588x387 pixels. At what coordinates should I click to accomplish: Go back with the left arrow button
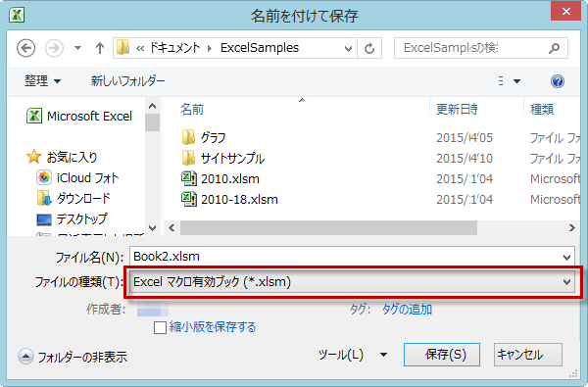pos(25,48)
